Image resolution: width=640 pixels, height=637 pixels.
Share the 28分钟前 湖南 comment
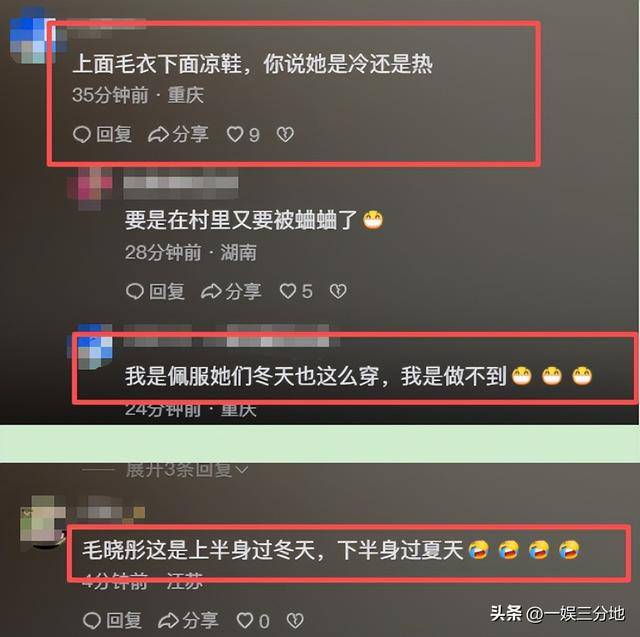click(231, 291)
